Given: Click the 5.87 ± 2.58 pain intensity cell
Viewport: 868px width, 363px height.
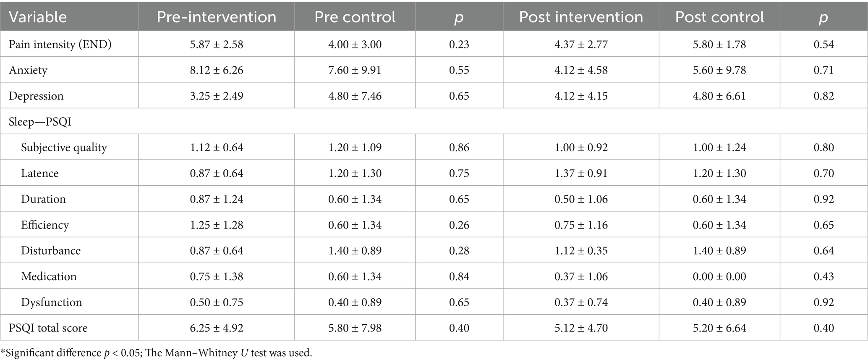Looking at the screenshot, I should pyautogui.click(x=217, y=44).
